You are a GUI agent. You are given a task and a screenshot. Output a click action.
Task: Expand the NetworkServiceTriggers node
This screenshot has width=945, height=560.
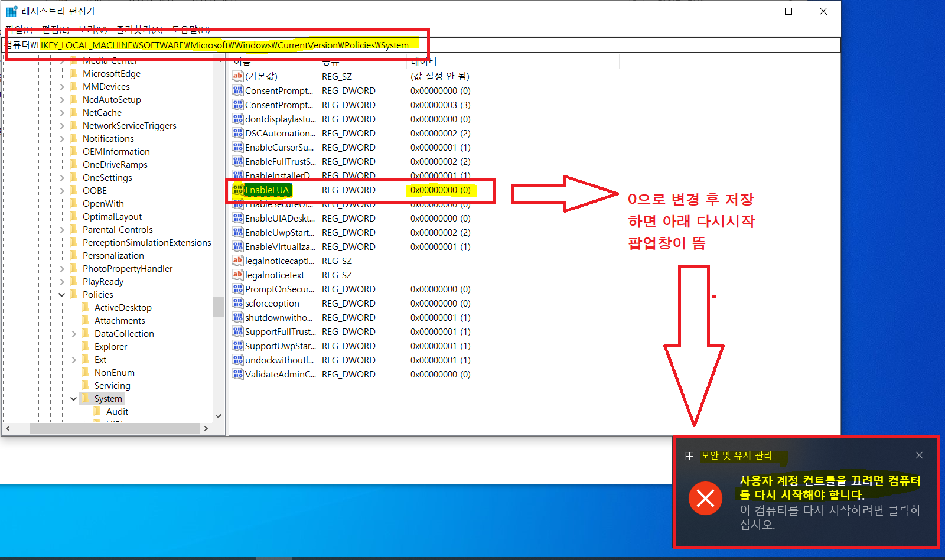62,126
